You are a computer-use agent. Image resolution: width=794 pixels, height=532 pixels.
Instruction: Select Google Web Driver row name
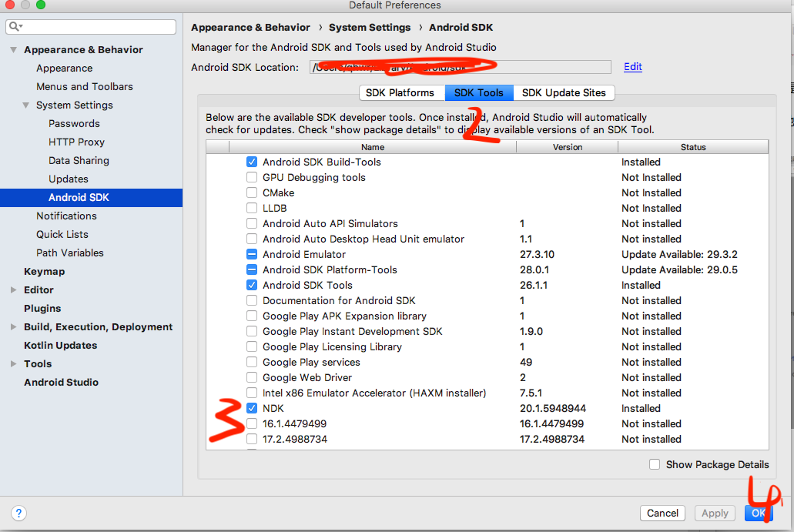coord(307,377)
